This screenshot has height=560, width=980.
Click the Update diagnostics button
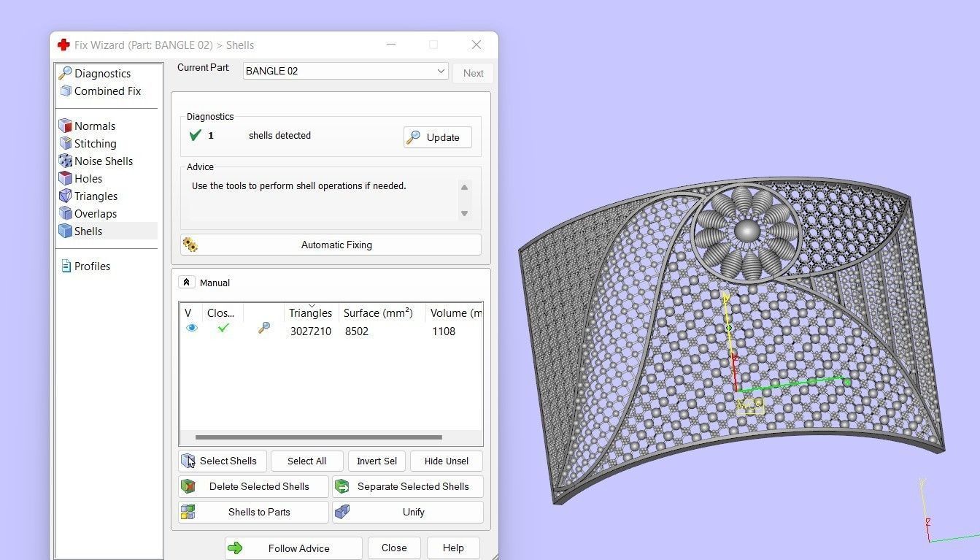pyautogui.click(x=437, y=137)
